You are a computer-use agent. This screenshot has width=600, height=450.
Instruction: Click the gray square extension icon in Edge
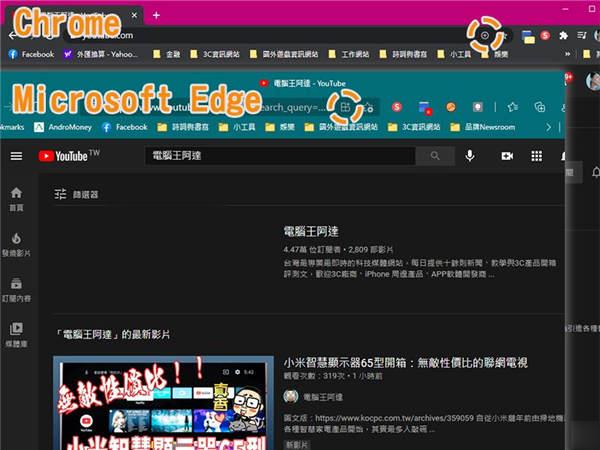point(478,107)
